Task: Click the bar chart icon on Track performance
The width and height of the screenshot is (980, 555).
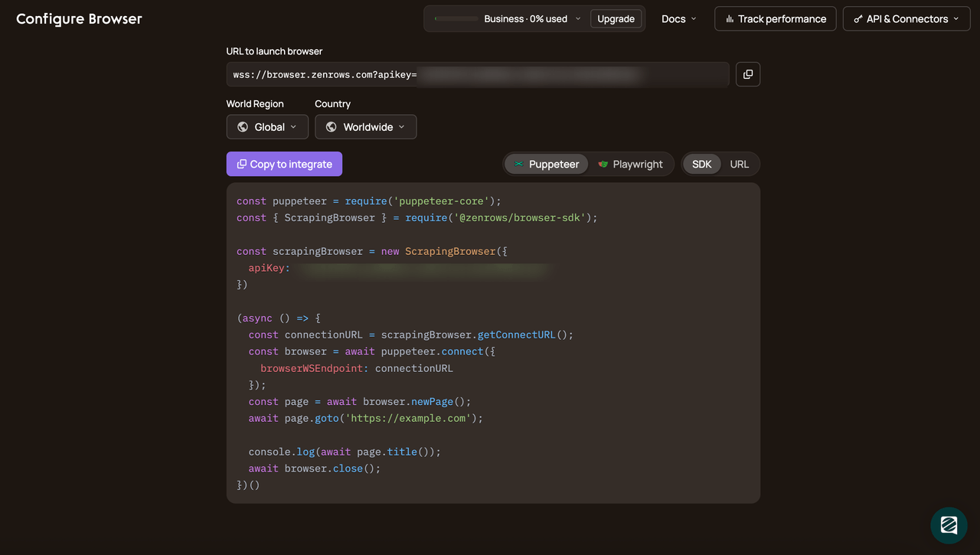Action: click(730, 19)
